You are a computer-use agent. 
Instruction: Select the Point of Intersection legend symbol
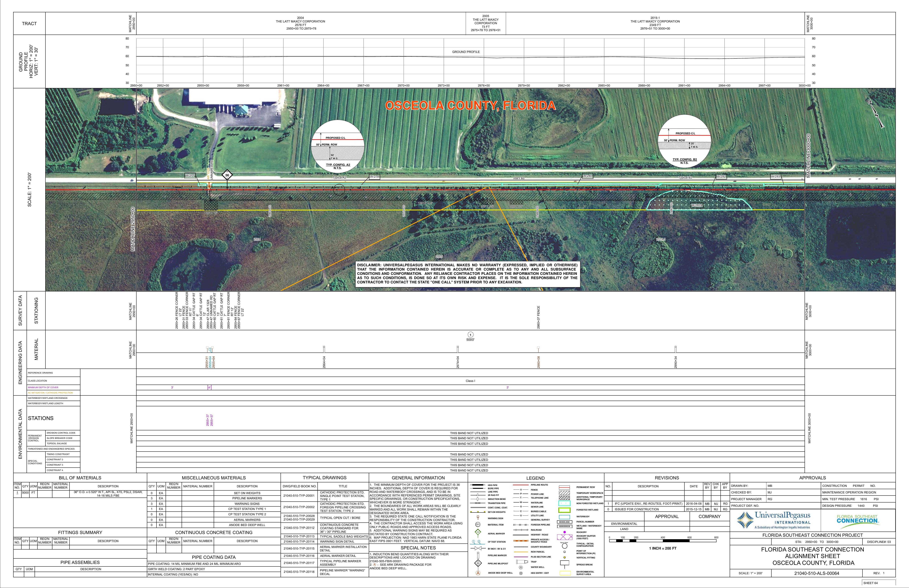point(564,552)
